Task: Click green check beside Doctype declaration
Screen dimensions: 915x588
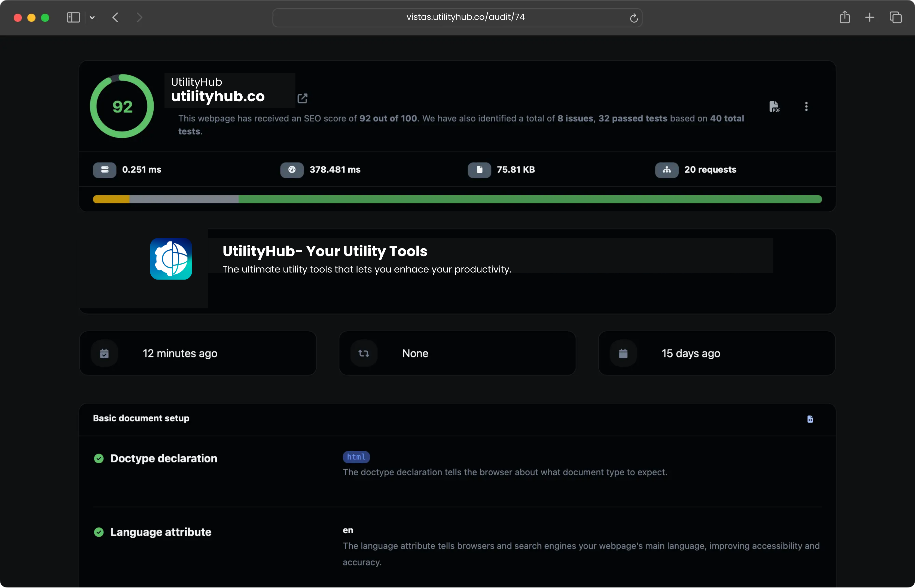Action: 99,459
